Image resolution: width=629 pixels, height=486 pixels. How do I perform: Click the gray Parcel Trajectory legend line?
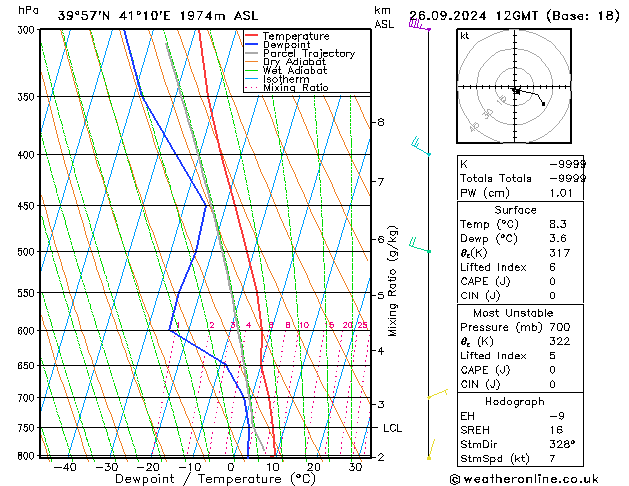click(x=252, y=53)
